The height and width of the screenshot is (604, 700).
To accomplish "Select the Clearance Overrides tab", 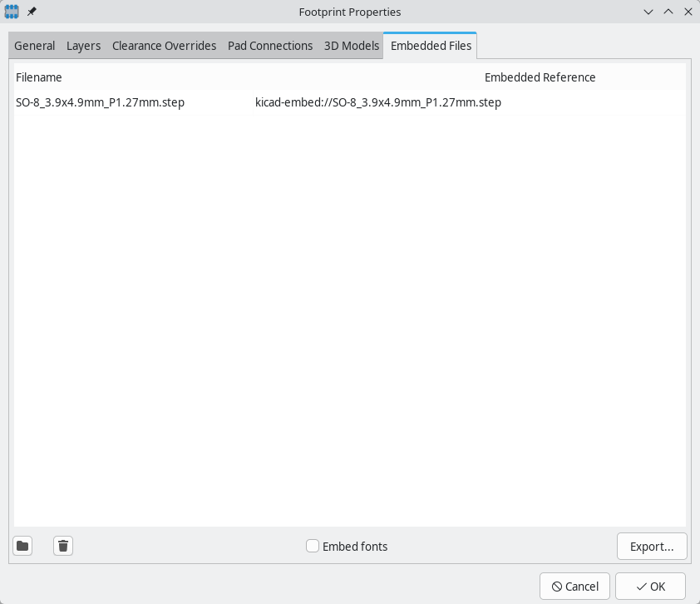I will coord(164,46).
